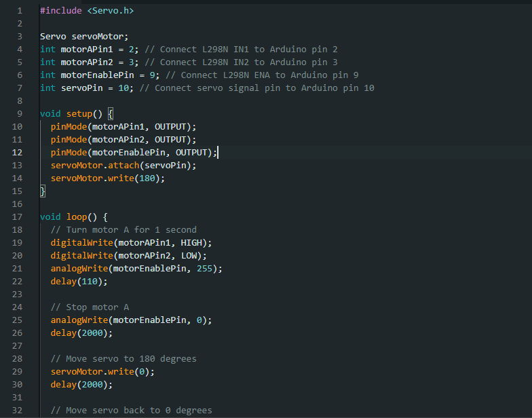532x418 pixels.
Task: Click analogWrite(motorEnablePin, 0) line
Action: (x=132, y=320)
